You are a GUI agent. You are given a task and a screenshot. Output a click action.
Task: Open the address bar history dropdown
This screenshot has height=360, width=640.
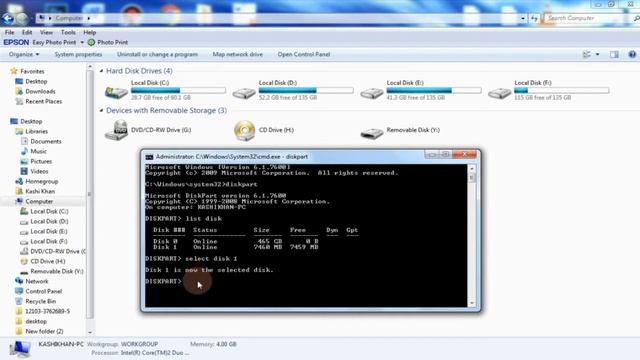click(x=523, y=18)
